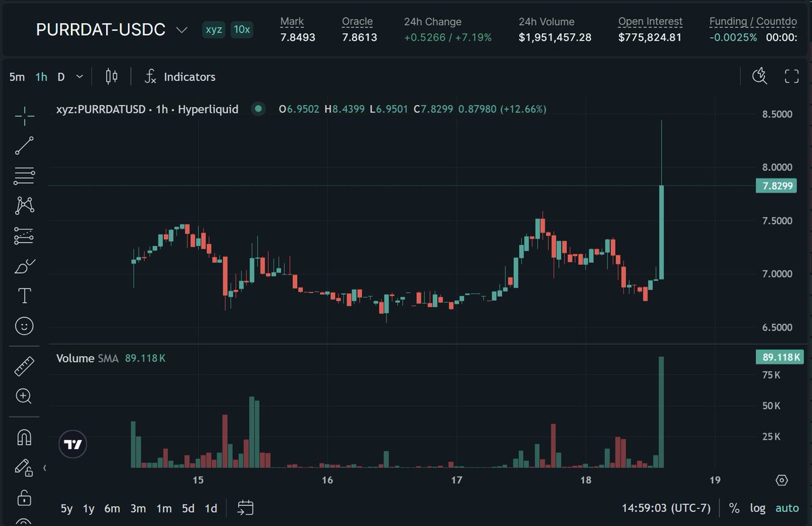Select the 3m date range
This screenshot has height=526, width=812.
coord(138,508)
